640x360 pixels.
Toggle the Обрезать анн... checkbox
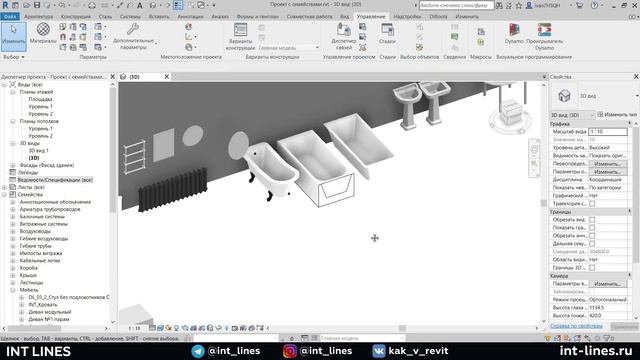coord(592,236)
